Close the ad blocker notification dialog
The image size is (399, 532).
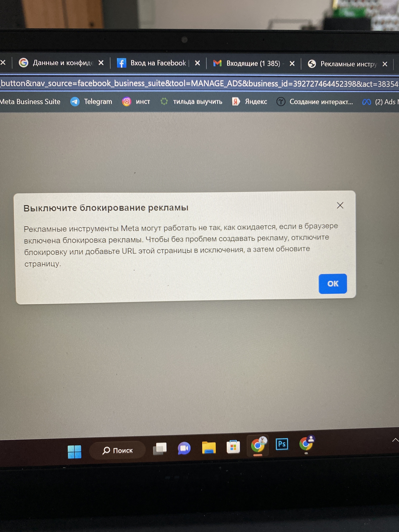pos(341,205)
